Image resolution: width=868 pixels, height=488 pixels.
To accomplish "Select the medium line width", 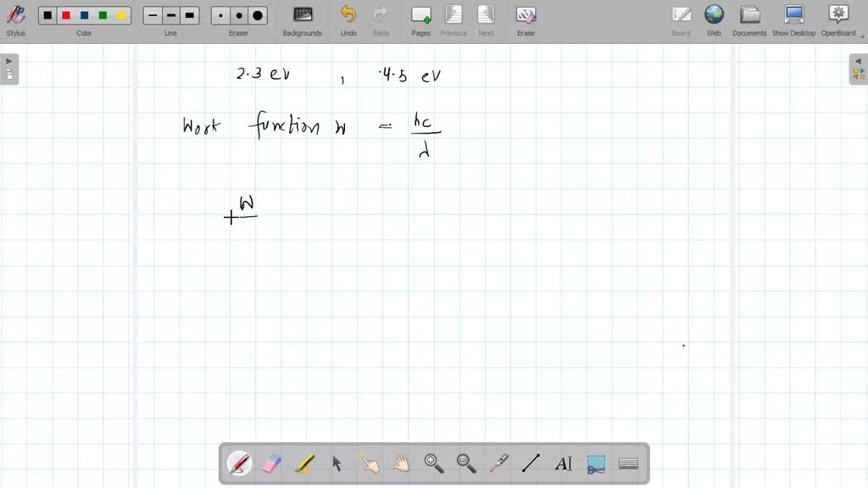I will coord(170,14).
